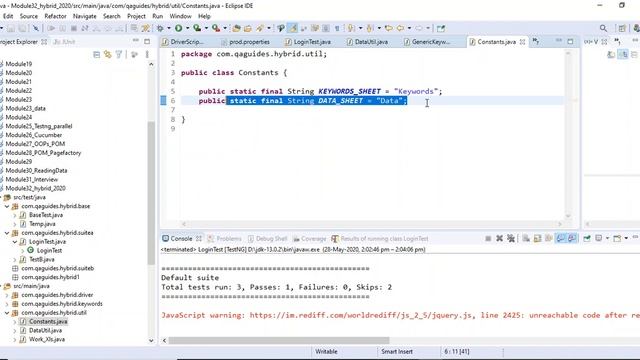Select Module26_Cucumber project
This screenshot has width=640, height=360.
pos(33,135)
